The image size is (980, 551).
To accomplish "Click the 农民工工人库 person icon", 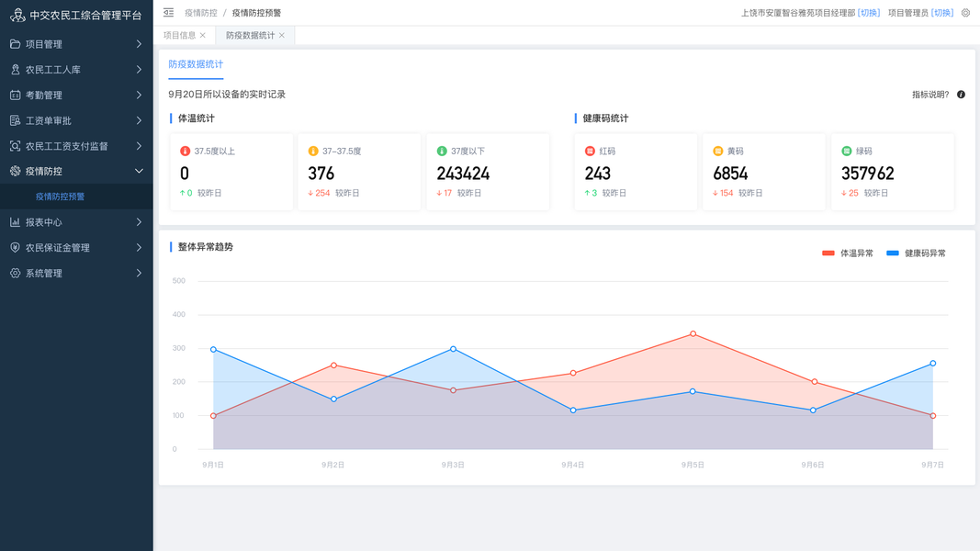I will [x=15, y=70].
